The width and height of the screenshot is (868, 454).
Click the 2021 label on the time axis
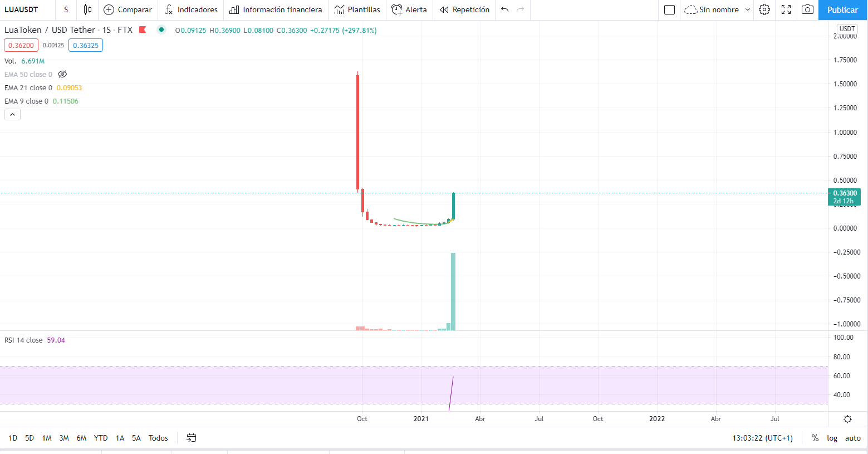(421, 419)
